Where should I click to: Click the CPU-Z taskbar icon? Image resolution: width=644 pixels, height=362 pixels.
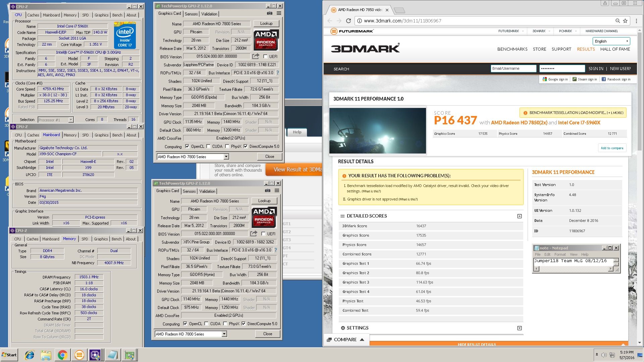point(95,355)
